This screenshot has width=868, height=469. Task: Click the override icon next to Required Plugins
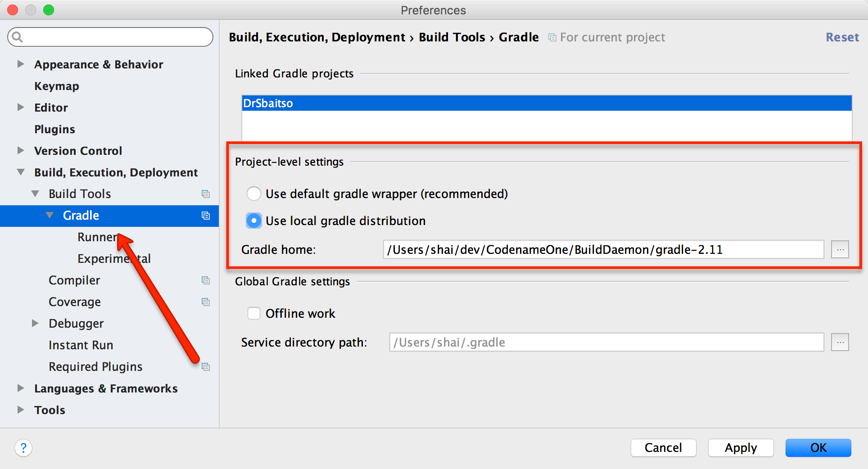206,367
